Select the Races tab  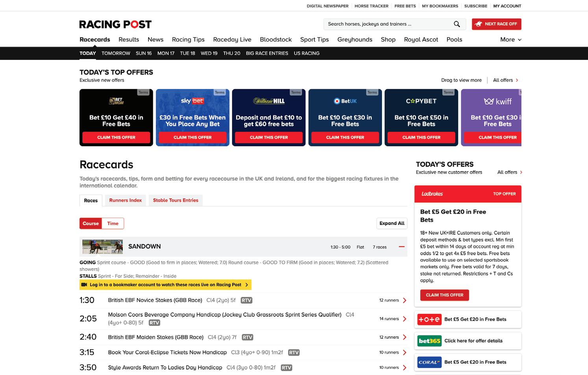point(91,200)
